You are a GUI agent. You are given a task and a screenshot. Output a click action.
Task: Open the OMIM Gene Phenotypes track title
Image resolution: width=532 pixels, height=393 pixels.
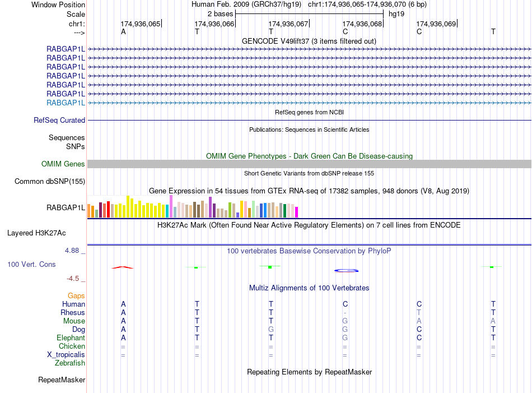(x=309, y=156)
